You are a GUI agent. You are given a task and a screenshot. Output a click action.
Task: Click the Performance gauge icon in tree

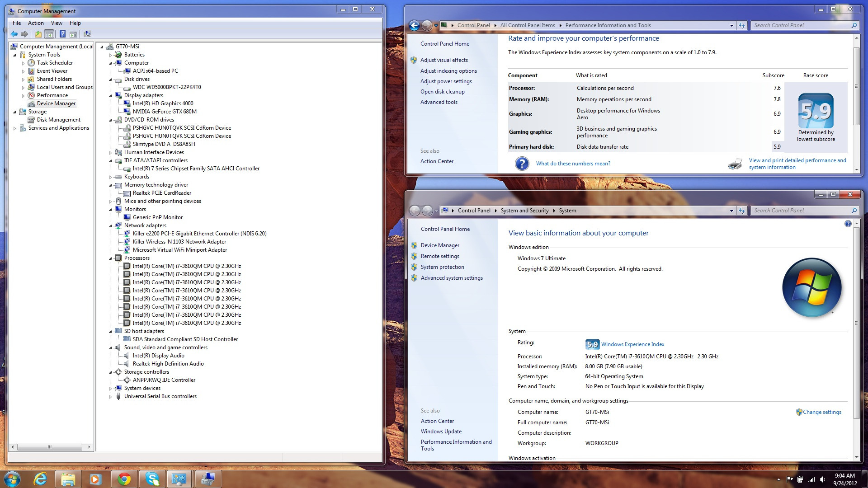pyautogui.click(x=31, y=95)
